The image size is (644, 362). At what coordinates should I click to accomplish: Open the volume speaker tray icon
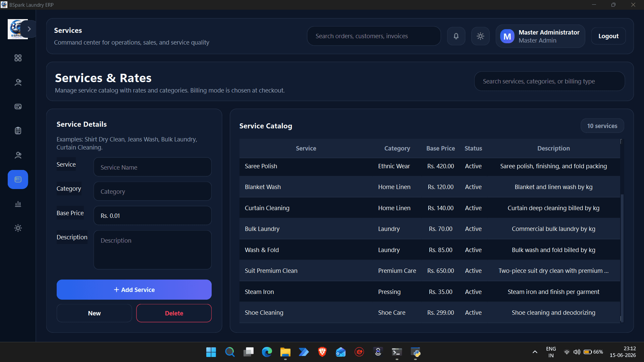[x=577, y=352]
